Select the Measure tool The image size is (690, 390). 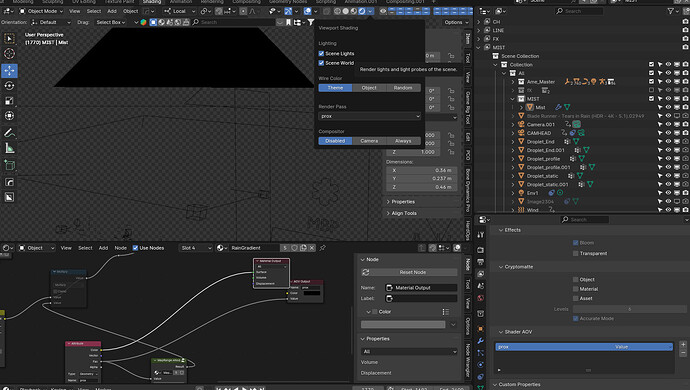(9, 148)
